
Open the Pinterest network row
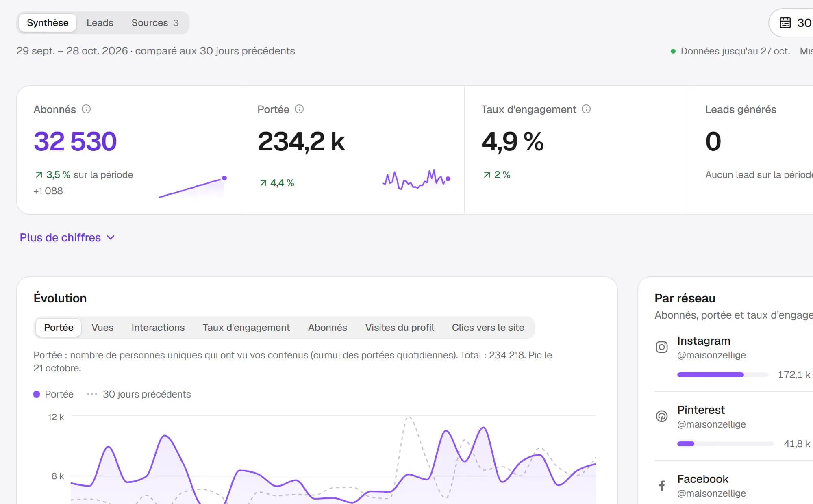[734, 426]
